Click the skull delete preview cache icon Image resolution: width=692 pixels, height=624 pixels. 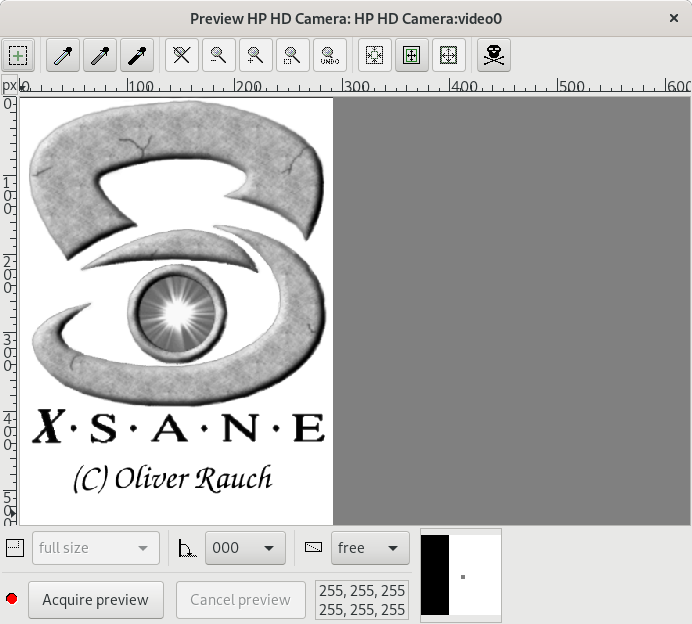494,56
